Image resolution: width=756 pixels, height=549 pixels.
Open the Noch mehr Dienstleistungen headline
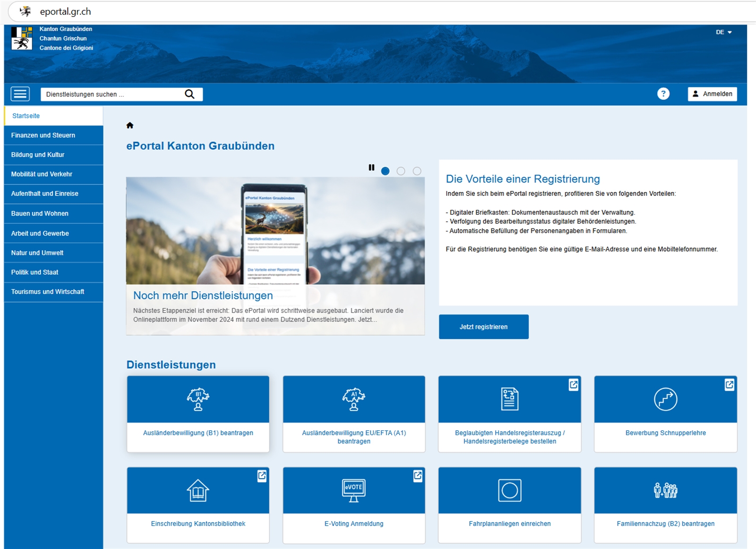tap(203, 296)
